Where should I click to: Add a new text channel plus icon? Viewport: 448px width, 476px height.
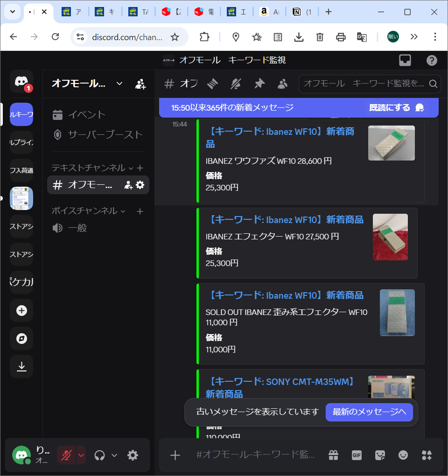pos(140,168)
